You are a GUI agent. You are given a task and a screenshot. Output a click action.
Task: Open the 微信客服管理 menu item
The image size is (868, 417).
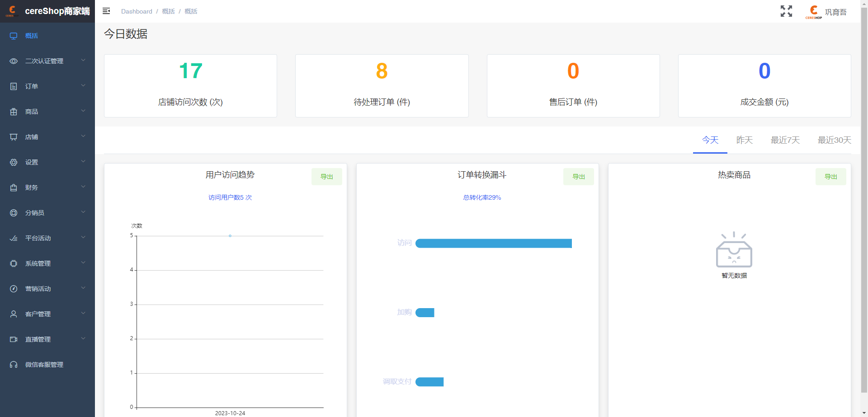pos(47,365)
